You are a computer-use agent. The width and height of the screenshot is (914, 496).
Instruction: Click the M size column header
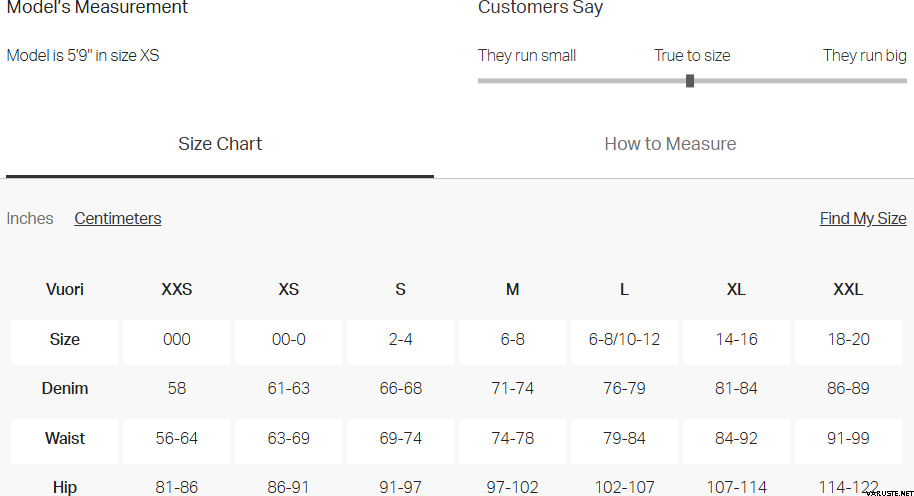pyautogui.click(x=512, y=290)
